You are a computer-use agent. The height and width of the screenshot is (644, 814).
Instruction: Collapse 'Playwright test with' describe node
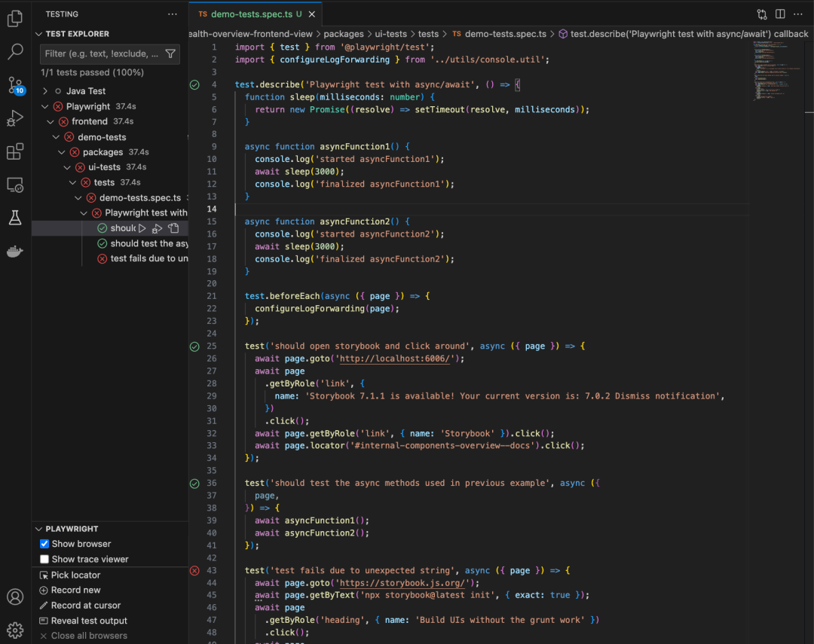pyautogui.click(x=84, y=212)
